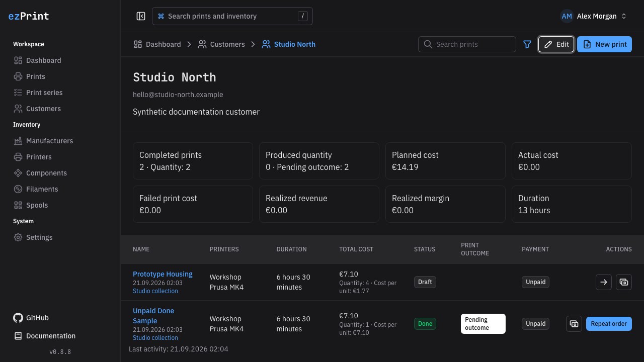Open the Prototype Housing print
The height and width of the screenshot is (362, 644).
(163, 274)
